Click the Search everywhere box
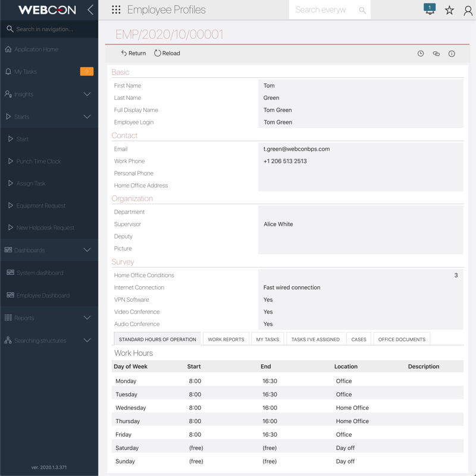 click(324, 10)
